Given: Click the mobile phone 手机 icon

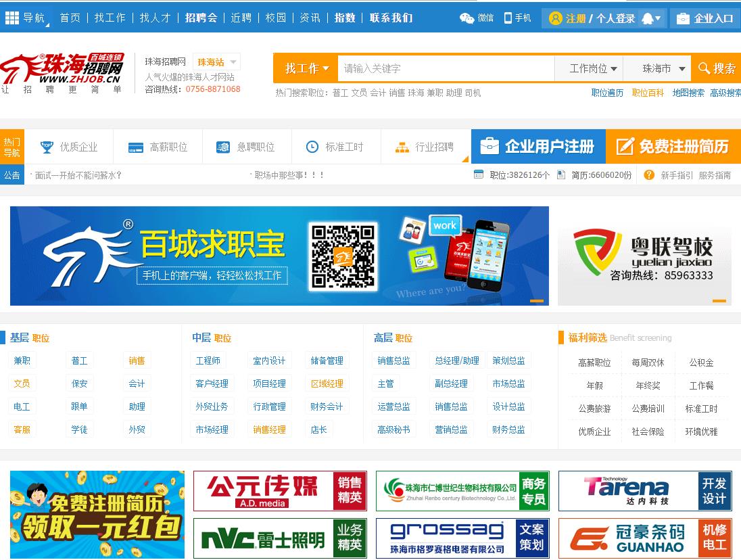Looking at the screenshot, I should click(x=508, y=18).
